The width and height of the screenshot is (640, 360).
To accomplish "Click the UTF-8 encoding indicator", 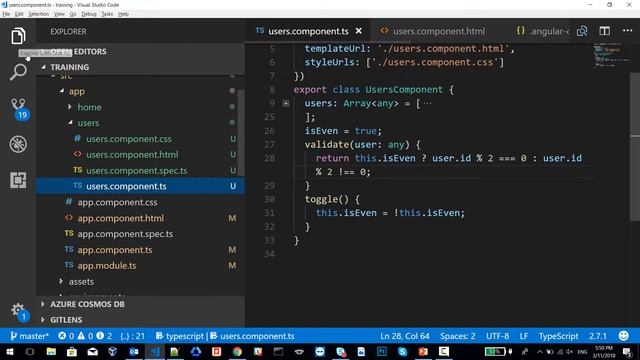I will [497, 336].
